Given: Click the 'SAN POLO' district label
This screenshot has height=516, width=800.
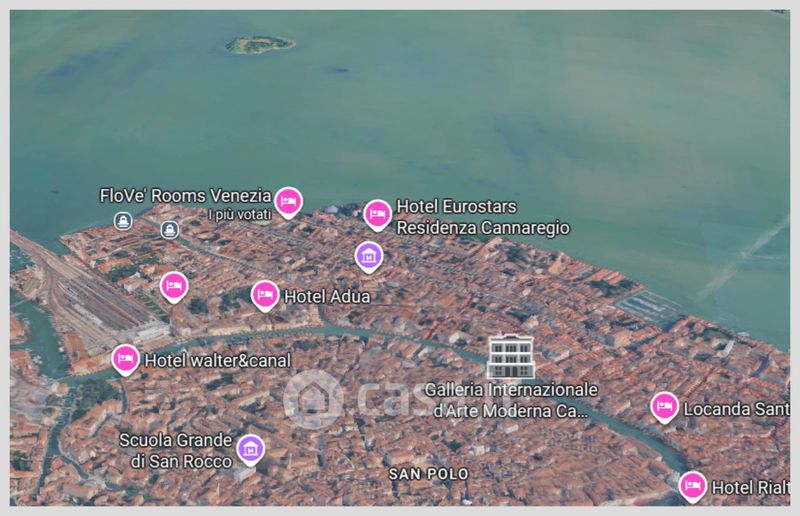Looking at the screenshot, I should point(428,473).
